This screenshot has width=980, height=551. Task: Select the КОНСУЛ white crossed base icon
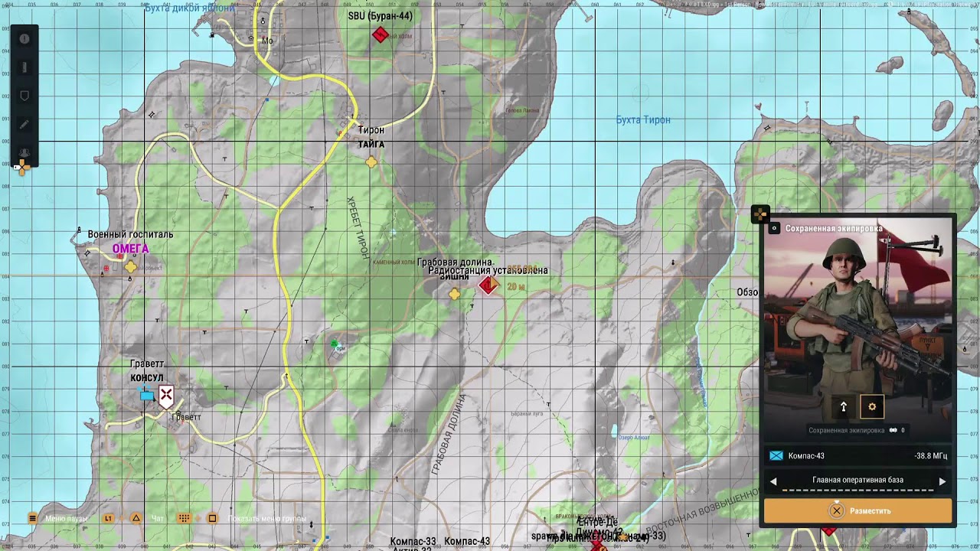(166, 395)
